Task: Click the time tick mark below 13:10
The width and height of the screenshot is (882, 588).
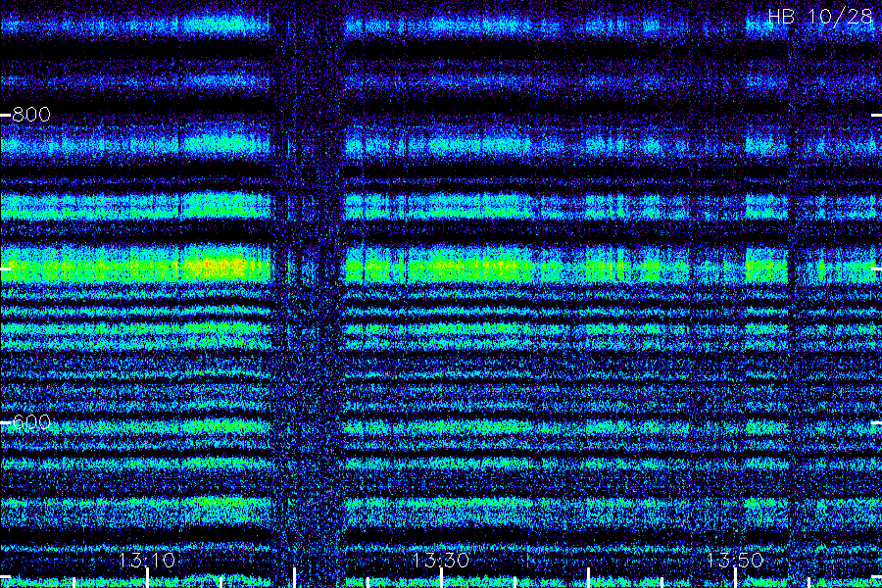Action: (147, 578)
